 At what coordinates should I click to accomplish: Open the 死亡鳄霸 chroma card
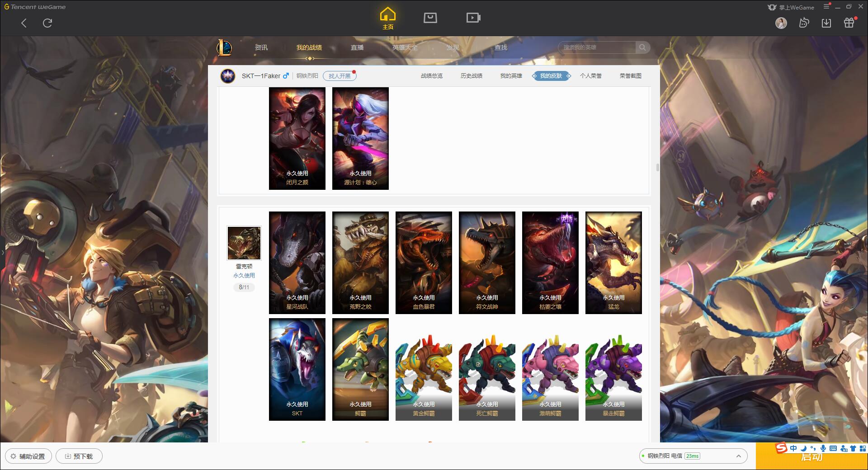click(487, 369)
